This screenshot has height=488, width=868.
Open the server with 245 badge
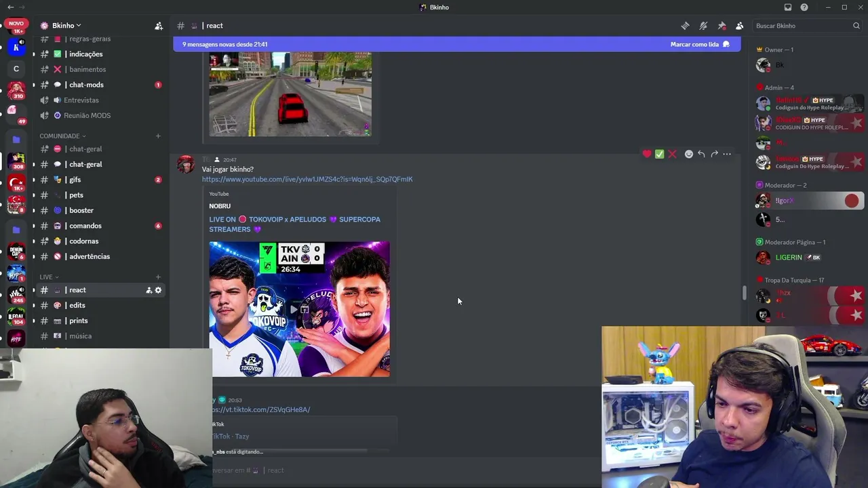tap(16, 295)
